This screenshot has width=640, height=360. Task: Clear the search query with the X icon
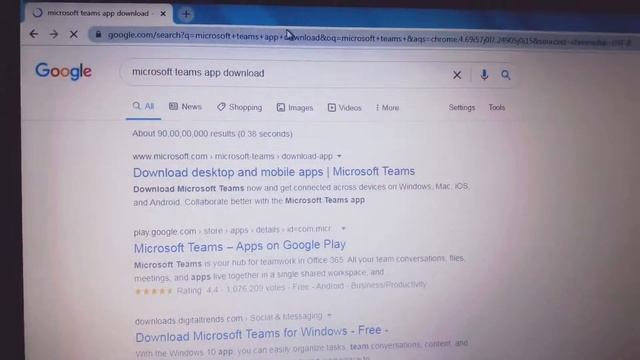click(457, 75)
